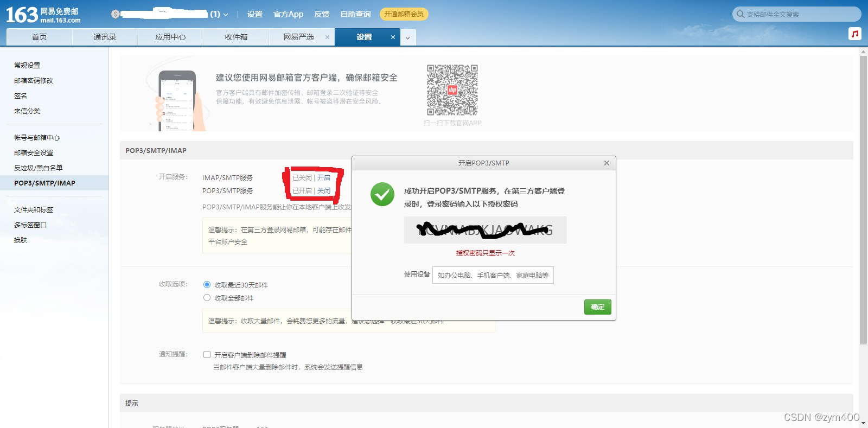Enable 开启客户端删除邮件提醒 checkbox

coord(207,354)
